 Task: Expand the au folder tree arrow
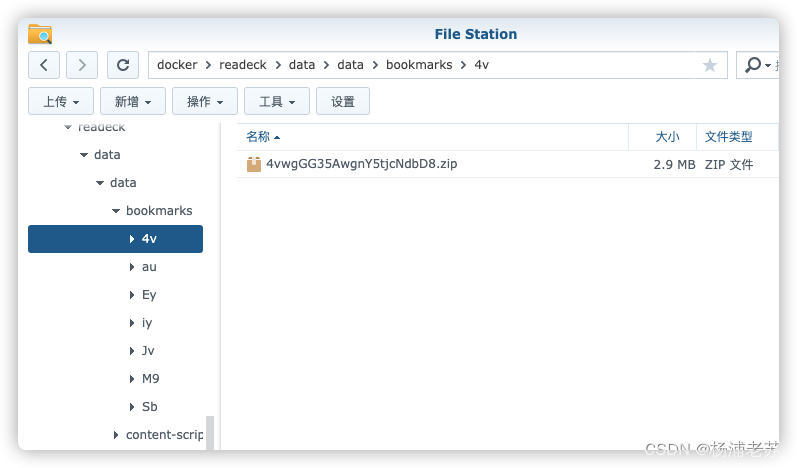click(132, 267)
